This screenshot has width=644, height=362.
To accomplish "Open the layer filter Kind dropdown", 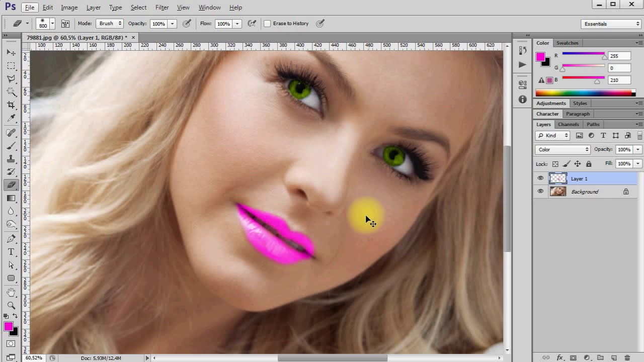I will [552, 136].
